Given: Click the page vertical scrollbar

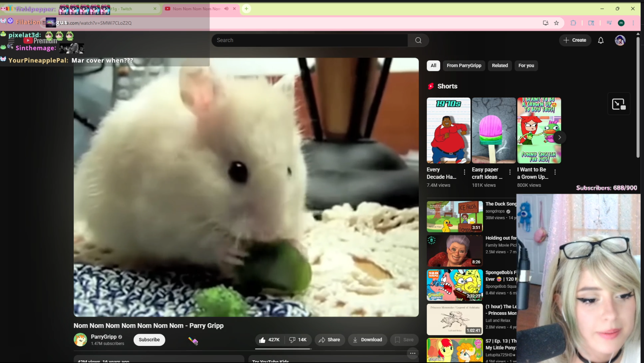Looking at the screenshot, I should [x=638, y=97].
